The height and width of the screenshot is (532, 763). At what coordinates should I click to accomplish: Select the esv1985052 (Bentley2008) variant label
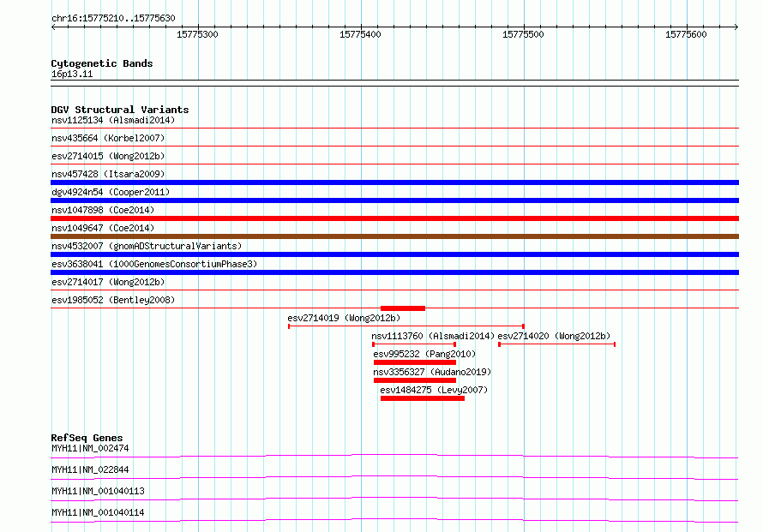(x=113, y=300)
